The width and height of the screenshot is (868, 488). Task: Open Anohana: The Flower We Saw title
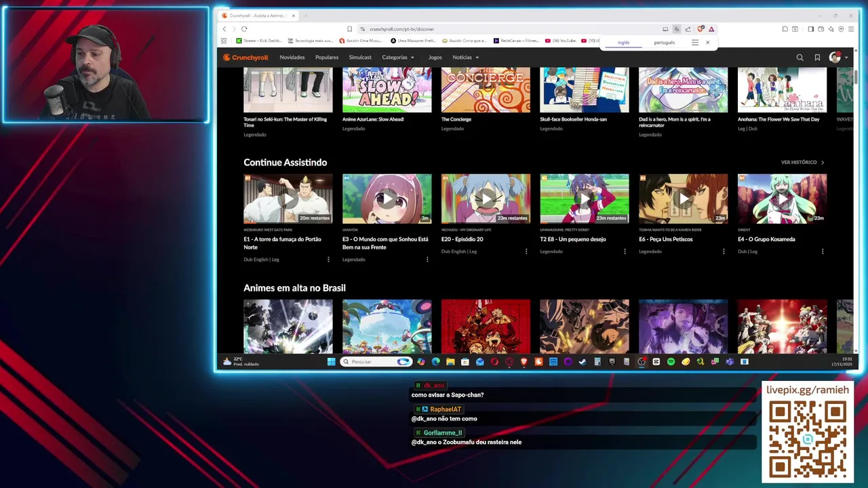tap(778, 119)
